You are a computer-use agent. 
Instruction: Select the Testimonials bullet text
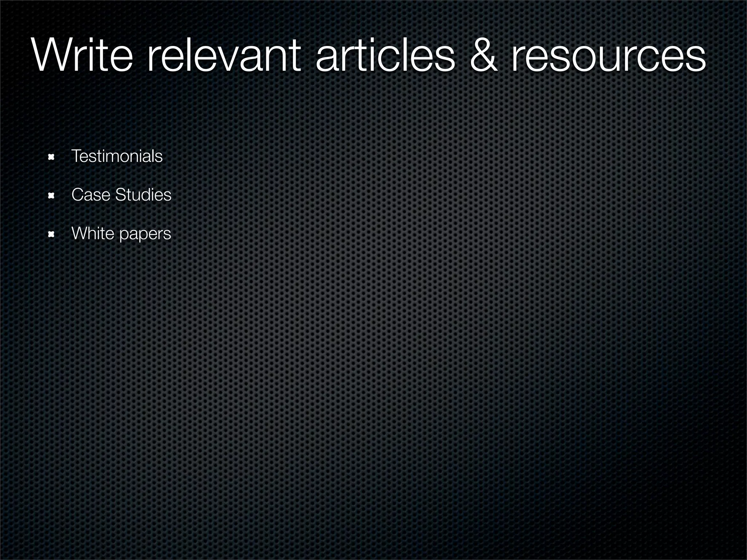click(x=117, y=156)
